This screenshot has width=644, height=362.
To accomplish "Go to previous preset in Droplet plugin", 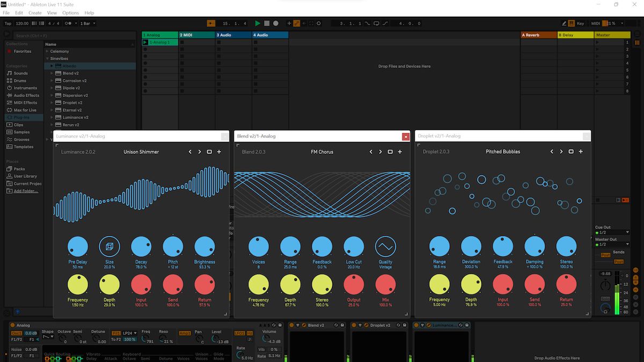I will (x=552, y=152).
